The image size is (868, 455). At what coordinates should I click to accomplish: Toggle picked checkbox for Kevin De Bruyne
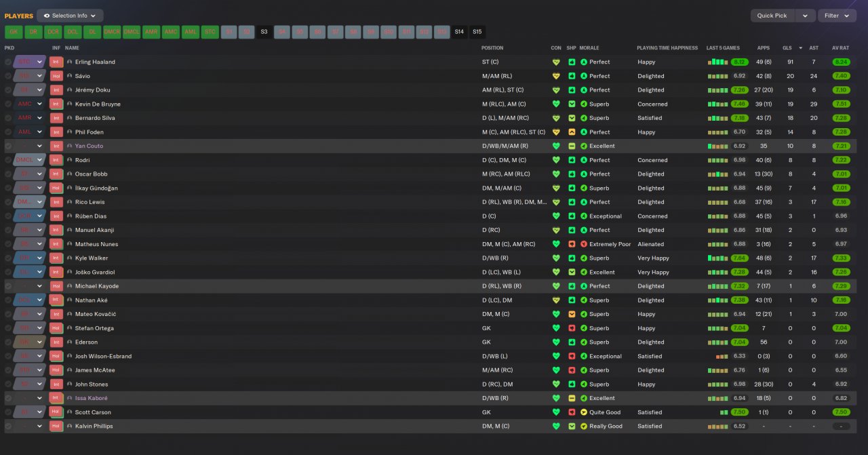point(8,104)
